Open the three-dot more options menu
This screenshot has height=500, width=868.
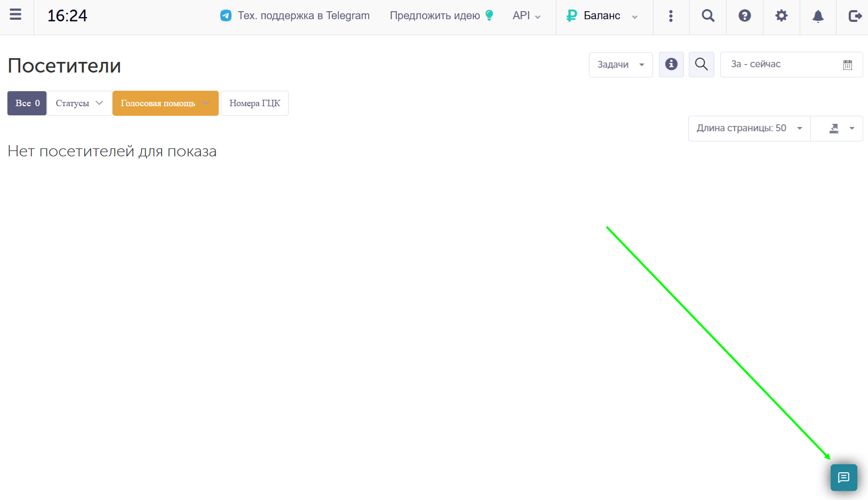click(671, 16)
